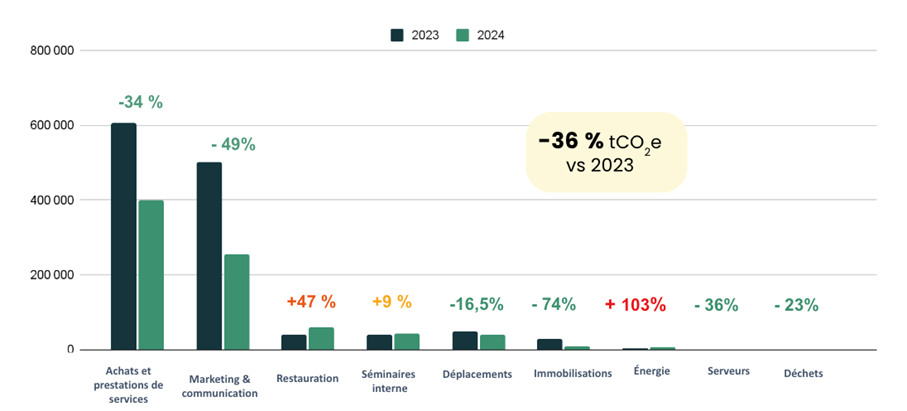Click the -49% label above Marketing
Image resolution: width=907 pixels, height=411 pixels.
[x=233, y=144]
